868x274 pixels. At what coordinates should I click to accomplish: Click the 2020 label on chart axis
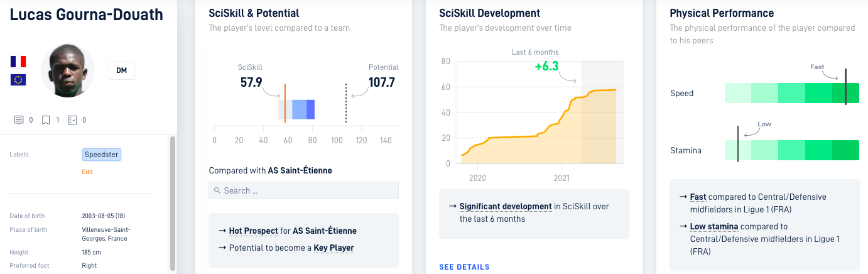477,178
